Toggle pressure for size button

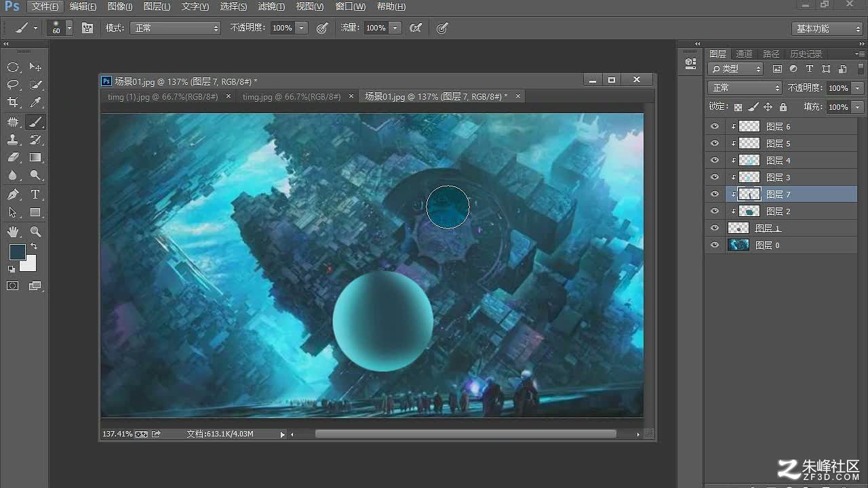(442, 28)
